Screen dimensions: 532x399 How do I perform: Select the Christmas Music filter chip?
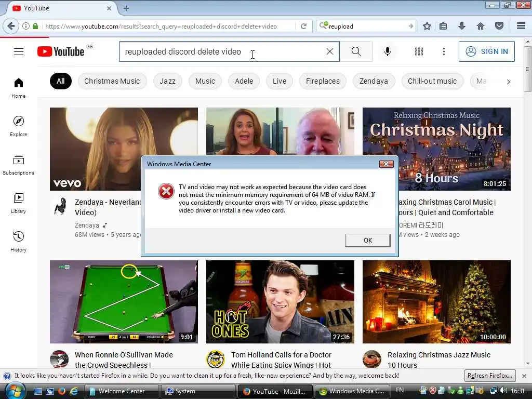[112, 81]
